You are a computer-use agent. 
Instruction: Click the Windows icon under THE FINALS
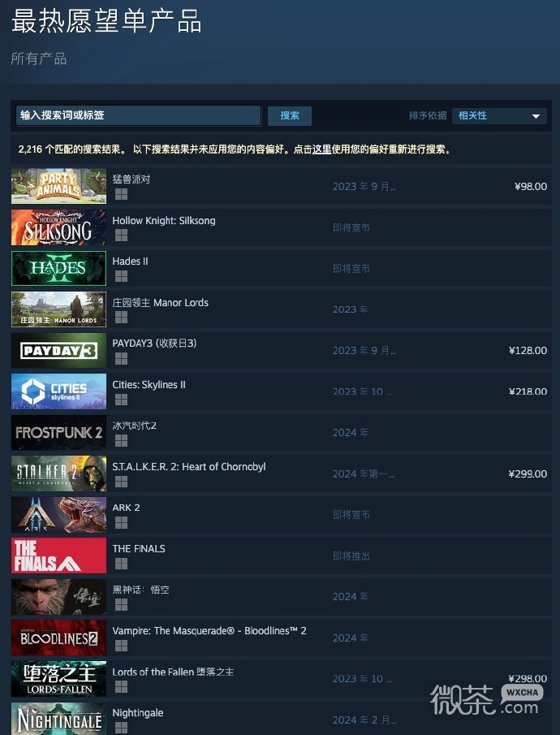click(122, 564)
